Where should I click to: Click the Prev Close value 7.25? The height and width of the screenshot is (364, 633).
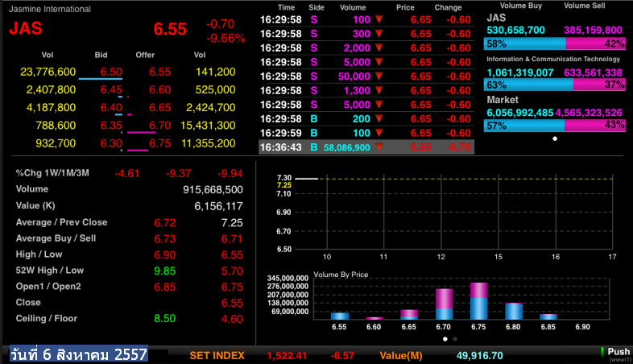(232, 223)
